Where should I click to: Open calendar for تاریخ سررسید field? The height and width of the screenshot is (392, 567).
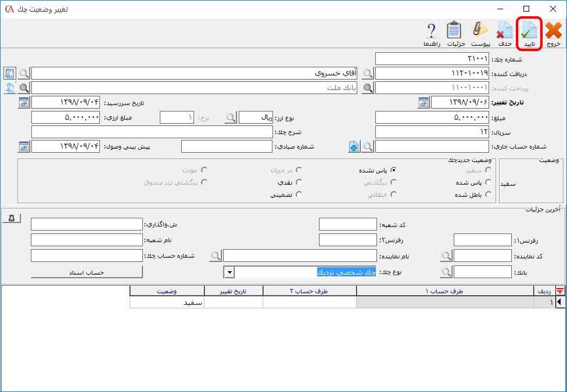pos(24,103)
